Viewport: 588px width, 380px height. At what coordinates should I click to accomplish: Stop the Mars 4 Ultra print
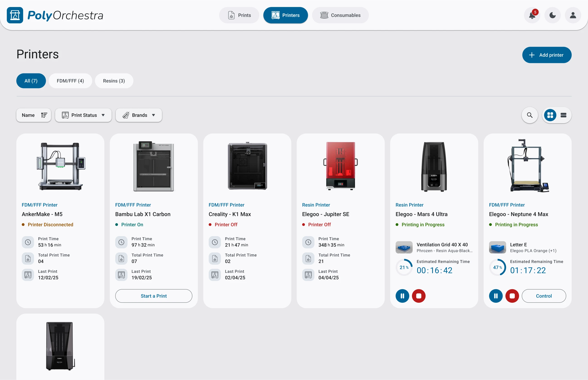point(418,296)
